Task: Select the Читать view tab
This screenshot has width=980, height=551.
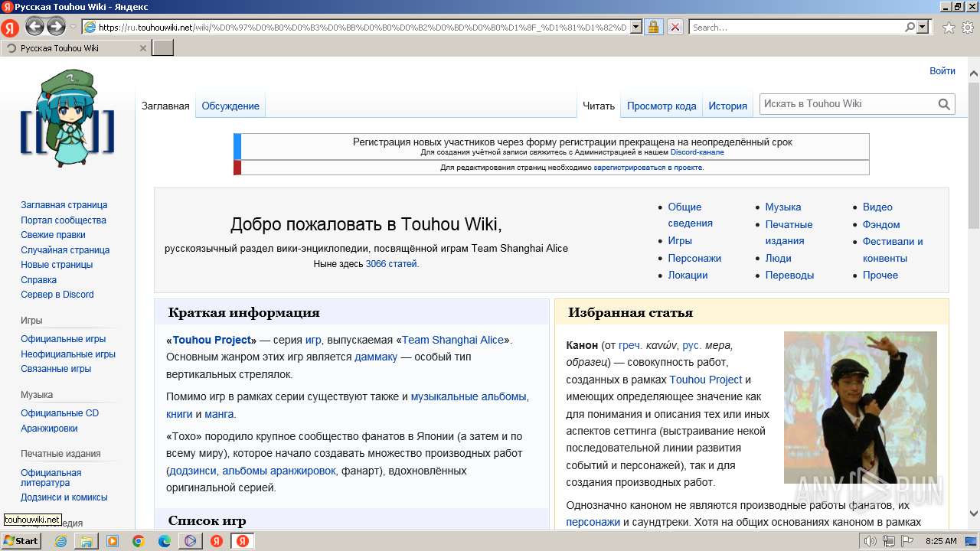Action: [599, 106]
